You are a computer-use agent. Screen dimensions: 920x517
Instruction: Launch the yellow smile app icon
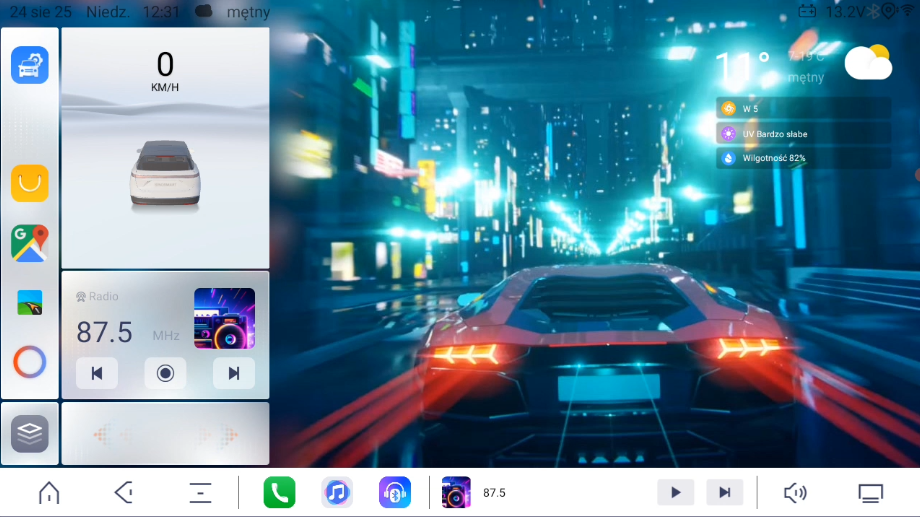pyautogui.click(x=29, y=183)
